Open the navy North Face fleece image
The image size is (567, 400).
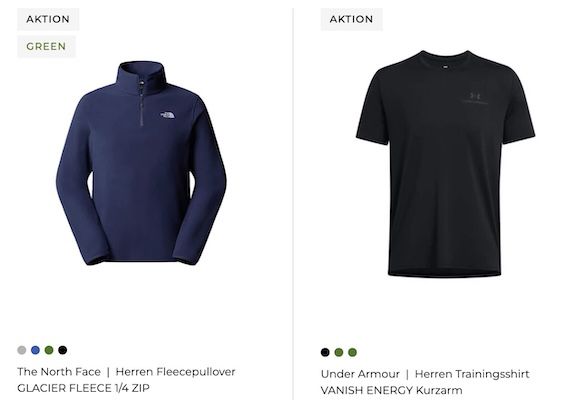tap(141, 163)
